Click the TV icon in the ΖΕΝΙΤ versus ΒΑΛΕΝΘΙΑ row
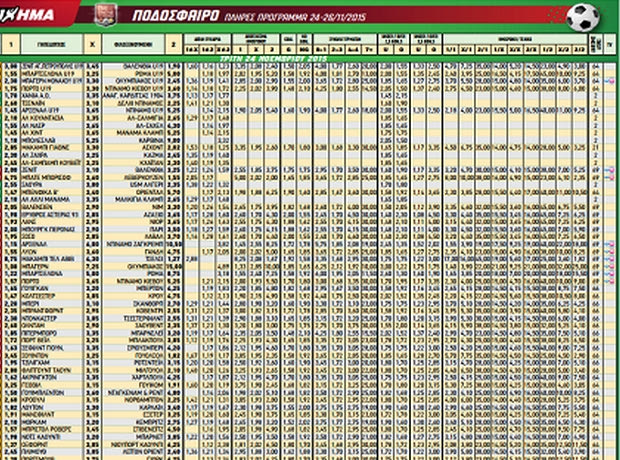Image resolution: width=620 pixels, height=460 pixels. tap(609, 170)
